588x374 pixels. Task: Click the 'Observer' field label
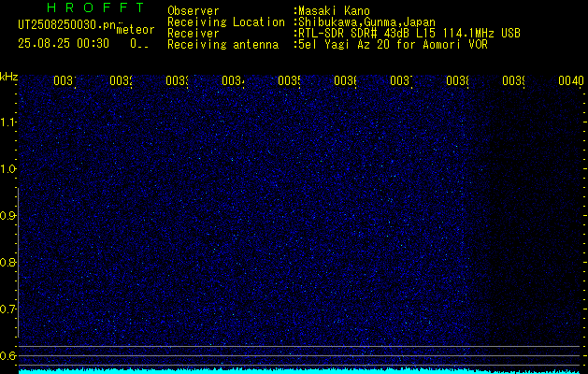pos(194,10)
